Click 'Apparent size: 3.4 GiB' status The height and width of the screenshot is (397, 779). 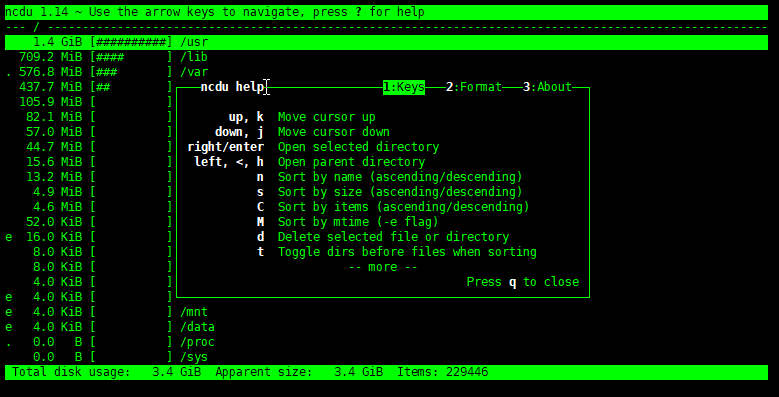click(x=299, y=372)
